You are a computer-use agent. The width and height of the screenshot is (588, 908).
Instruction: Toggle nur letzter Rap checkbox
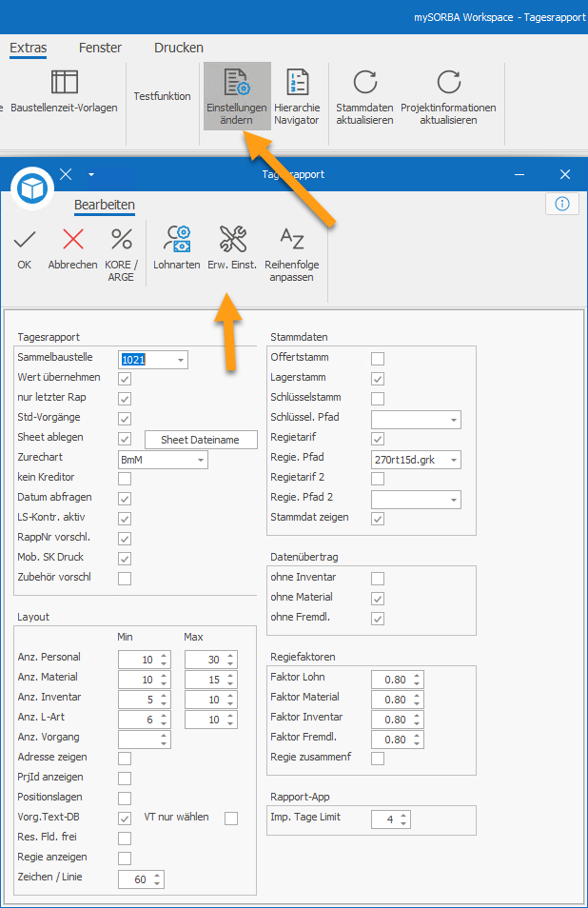tap(125, 399)
